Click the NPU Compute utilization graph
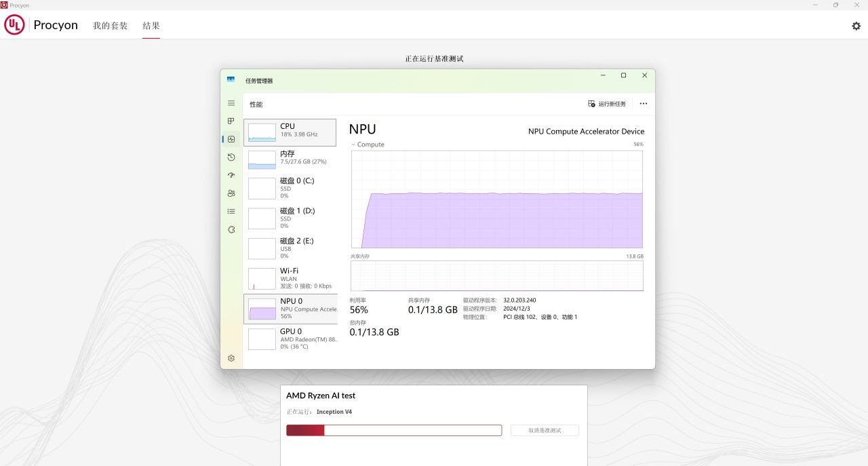Viewport: 868px width, 466px height. [x=497, y=199]
